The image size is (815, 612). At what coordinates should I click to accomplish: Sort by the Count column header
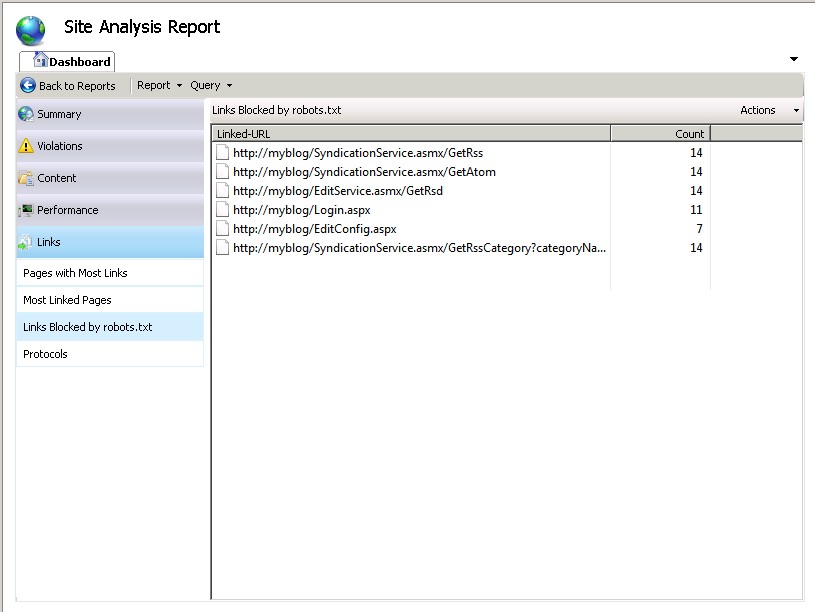[x=660, y=134]
